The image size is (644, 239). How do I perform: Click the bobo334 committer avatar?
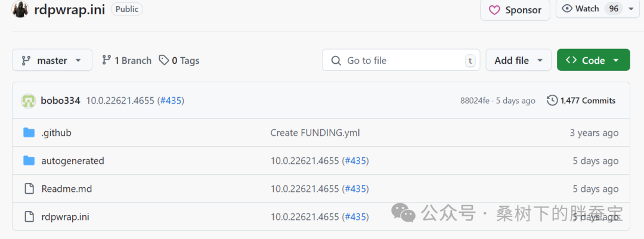tap(28, 101)
